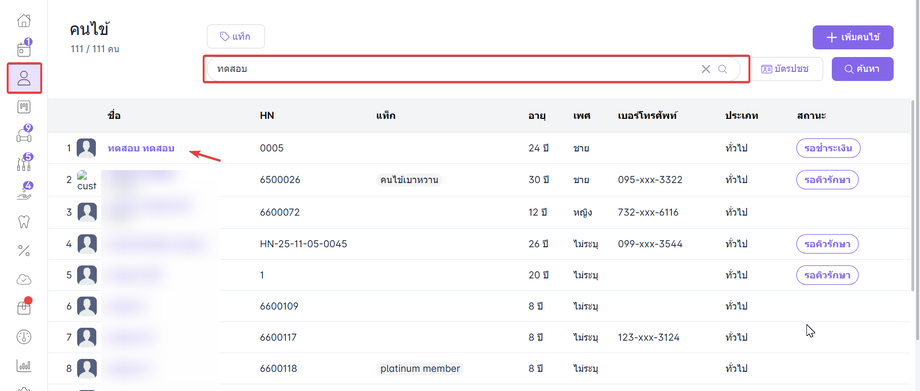Open patient ทดสอบ ทดสอบ name link

tap(141, 149)
